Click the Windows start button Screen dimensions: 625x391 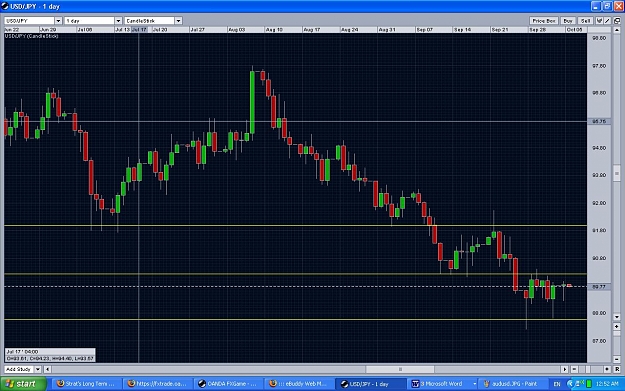coord(23,384)
